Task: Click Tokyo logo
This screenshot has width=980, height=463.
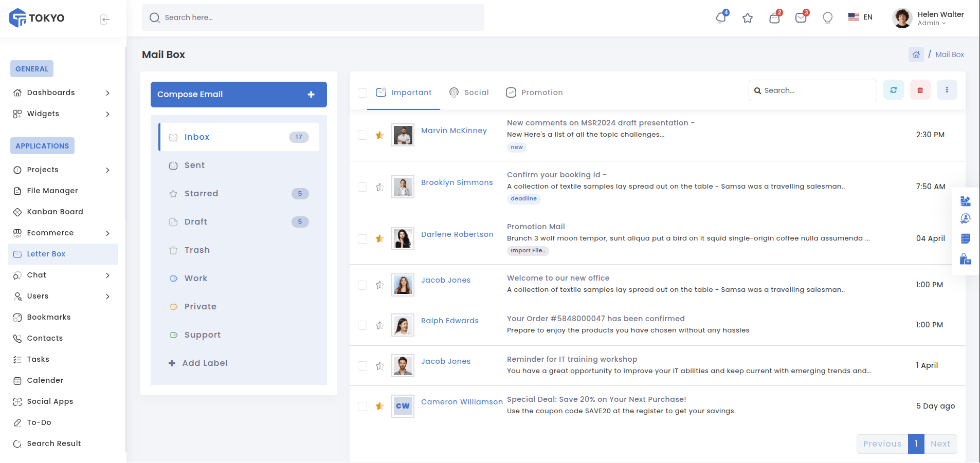Action: coord(37,18)
